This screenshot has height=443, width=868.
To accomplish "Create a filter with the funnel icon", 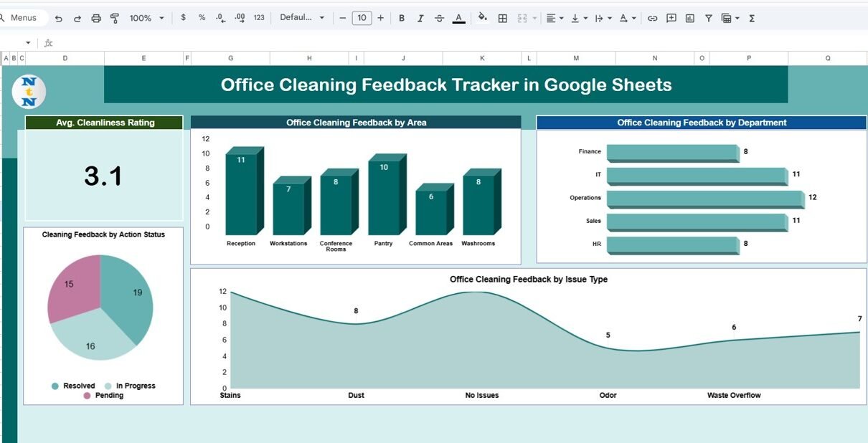I will 708,18.
